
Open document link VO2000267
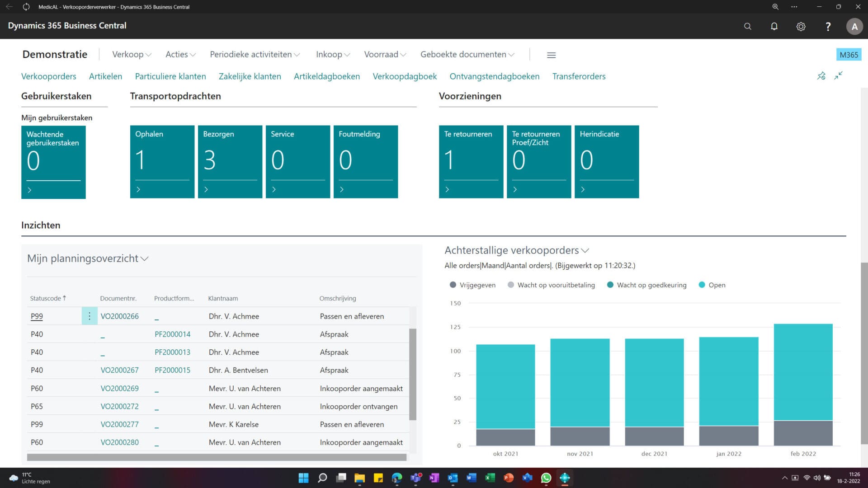(119, 370)
